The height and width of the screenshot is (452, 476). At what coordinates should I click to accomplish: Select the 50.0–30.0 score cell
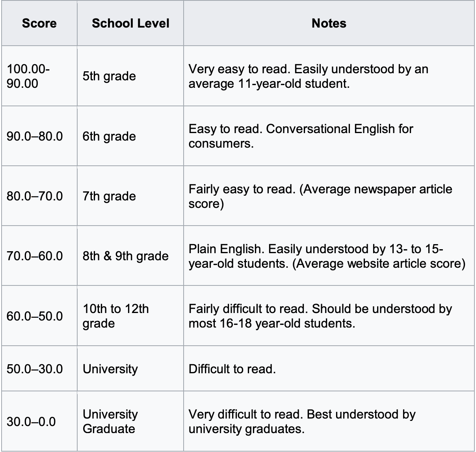pos(35,369)
